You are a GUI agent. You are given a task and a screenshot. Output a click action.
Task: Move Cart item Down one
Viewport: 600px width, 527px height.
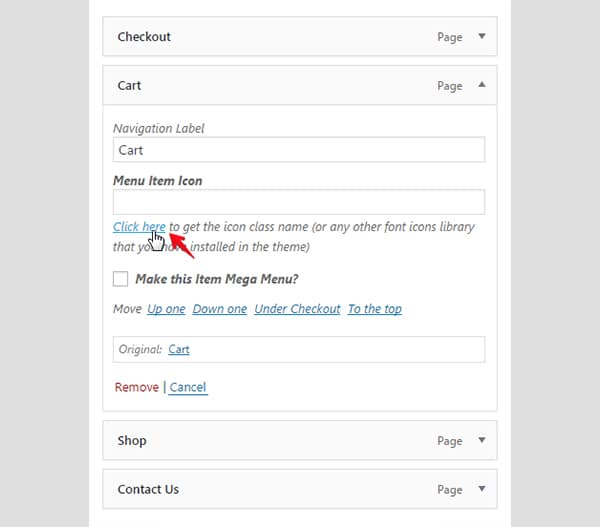click(220, 309)
